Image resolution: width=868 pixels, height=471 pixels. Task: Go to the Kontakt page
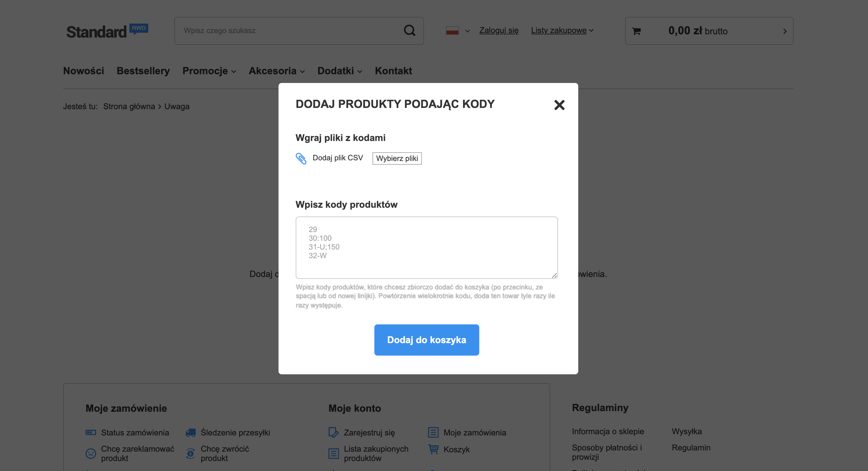pos(393,71)
